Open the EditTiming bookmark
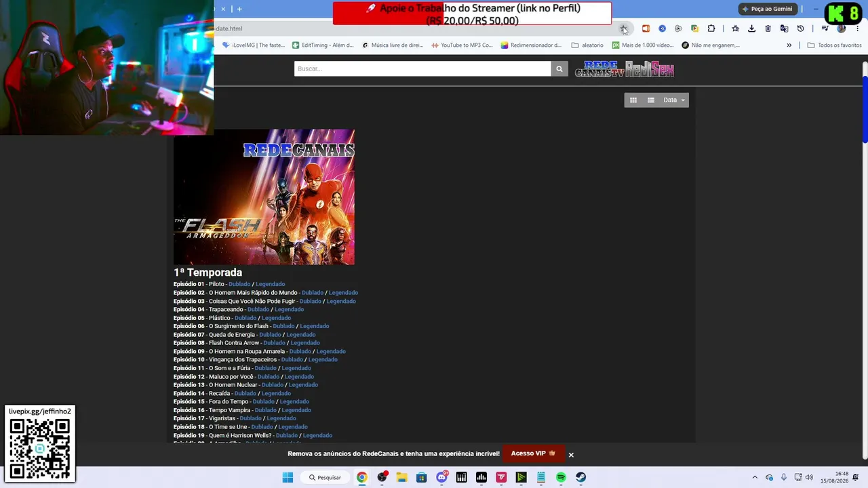 323,45
